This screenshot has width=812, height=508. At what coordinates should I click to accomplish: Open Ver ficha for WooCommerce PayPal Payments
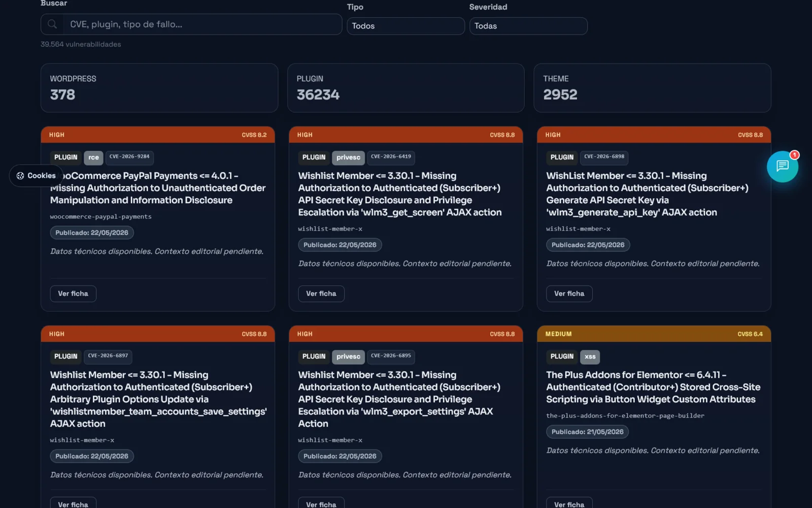click(73, 294)
